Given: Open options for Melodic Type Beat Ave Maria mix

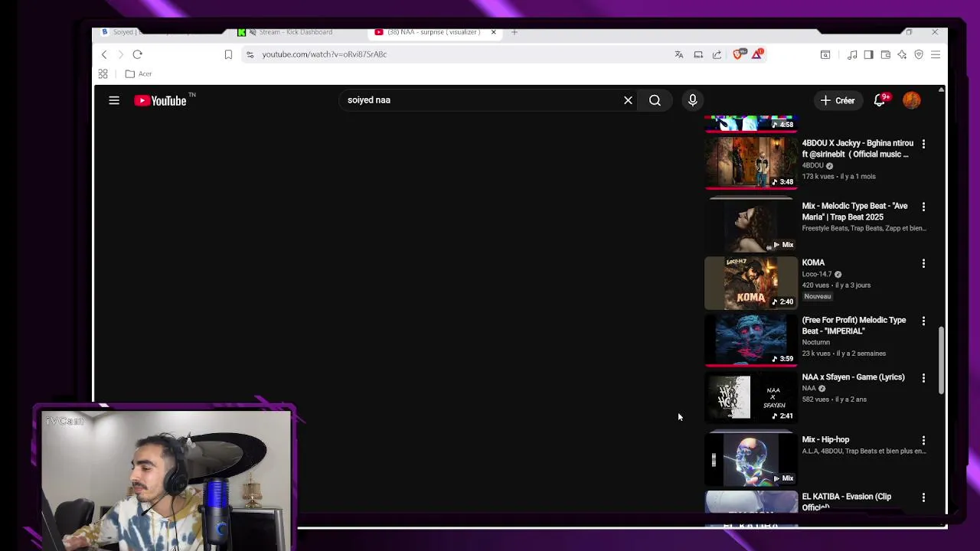Looking at the screenshot, I should point(923,207).
